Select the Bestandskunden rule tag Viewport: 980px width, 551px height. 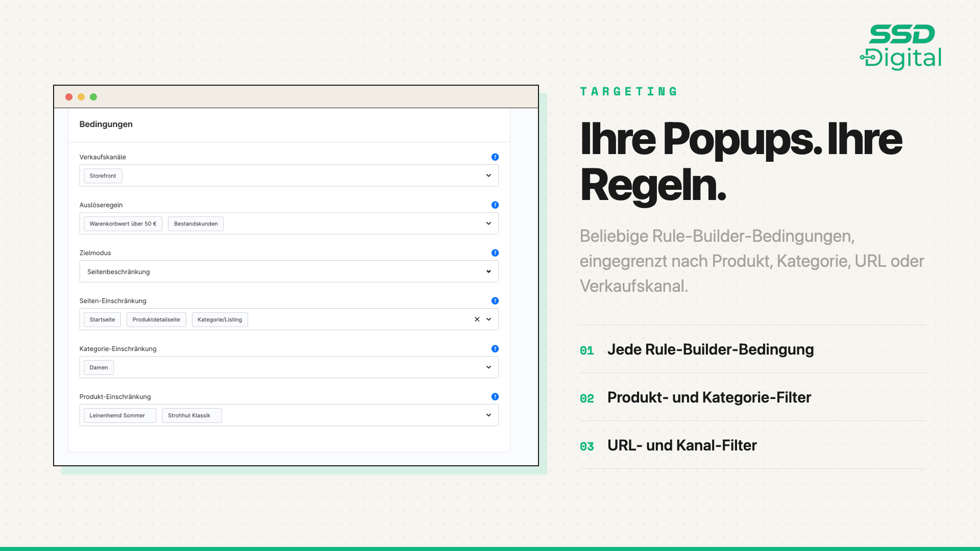[195, 224]
